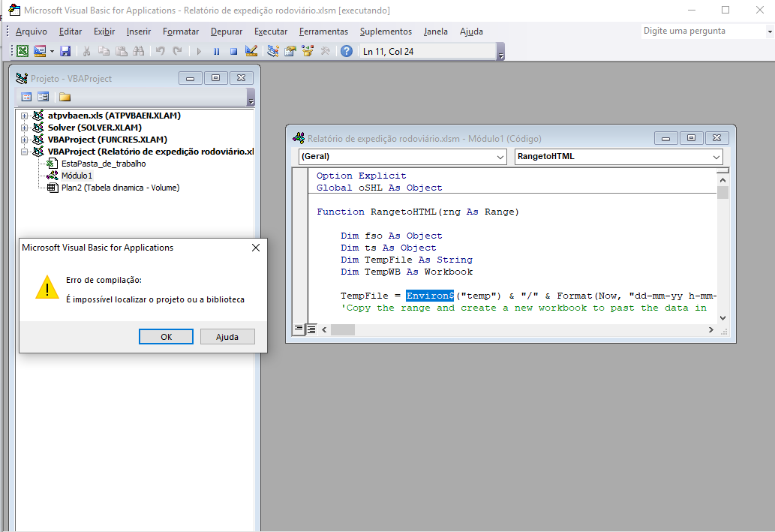775x532 pixels.
Task: Open the Object Browser icon
Action: point(308,51)
